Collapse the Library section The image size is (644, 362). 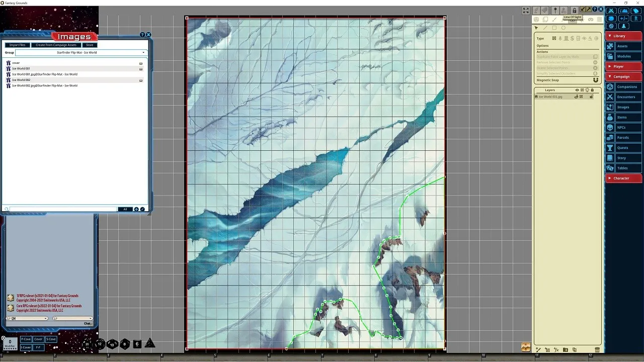(623, 36)
